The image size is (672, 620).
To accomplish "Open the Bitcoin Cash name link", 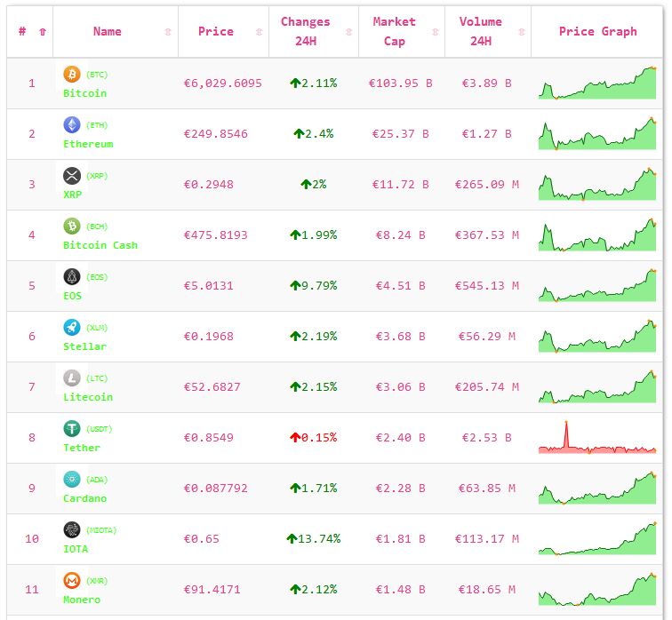I will (100, 245).
